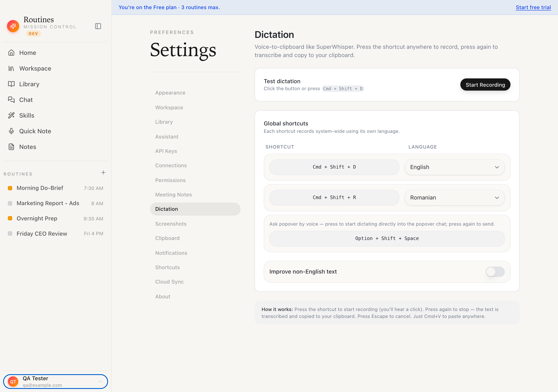The image size is (558, 392).
Task: Click the Home house icon
Action: [x=11, y=53]
